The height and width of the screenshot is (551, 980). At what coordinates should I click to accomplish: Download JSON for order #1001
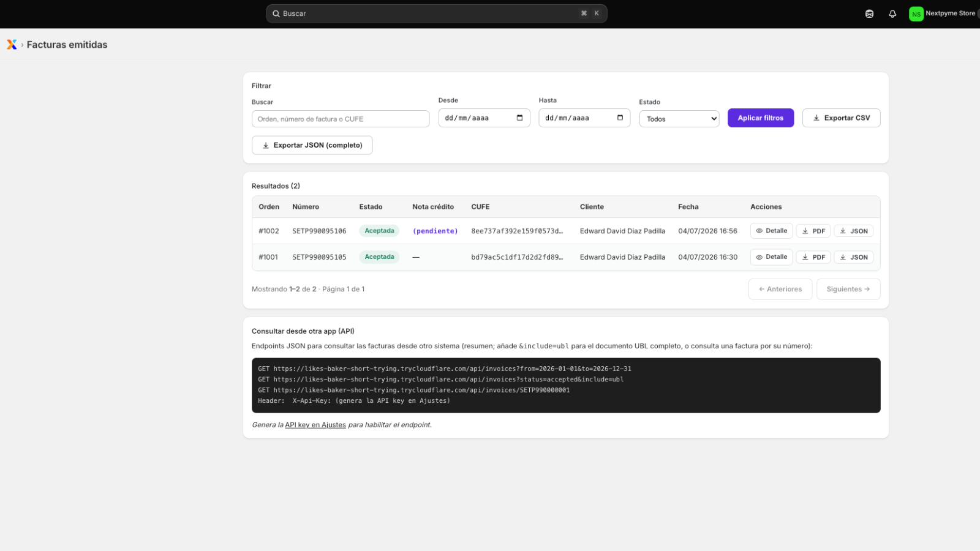(854, 257)
